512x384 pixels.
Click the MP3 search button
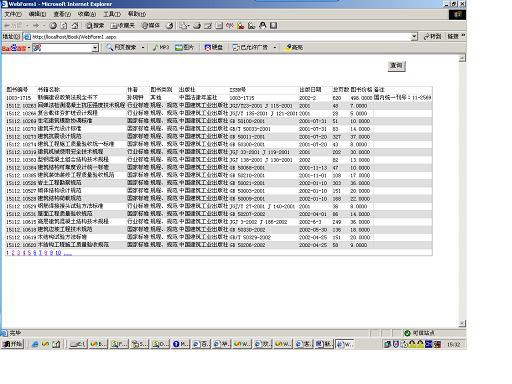point(161,47)
